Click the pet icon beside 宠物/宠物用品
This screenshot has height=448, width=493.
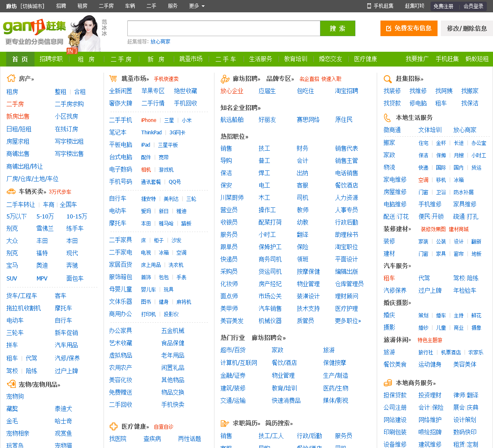tap(11, 384)
